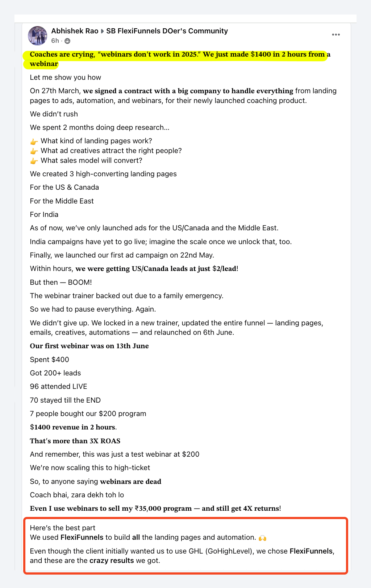Image resolution: width=371 pixels, height=588 pixels.
Task: Click the 'Let me show you how' line
Action: click(65, 78)
